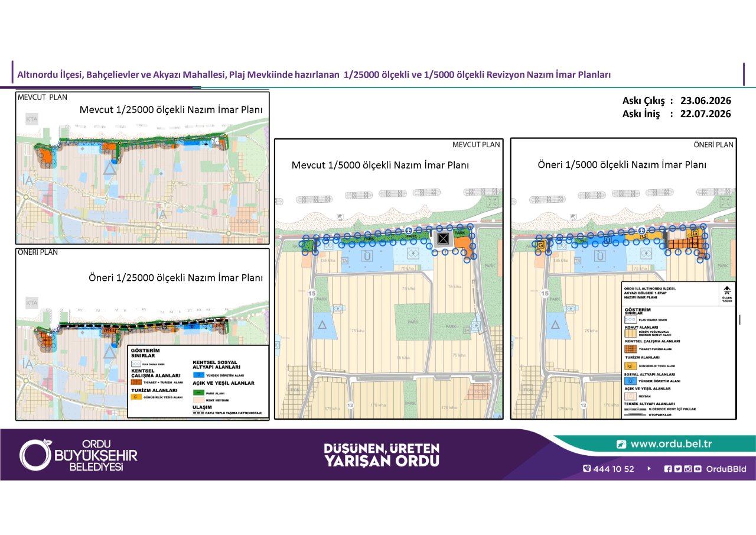
Task: Click the yellow Günübirlik Tesis Alanı swatch in the 1/5000 legend
Action: click(x=631, y=366)
